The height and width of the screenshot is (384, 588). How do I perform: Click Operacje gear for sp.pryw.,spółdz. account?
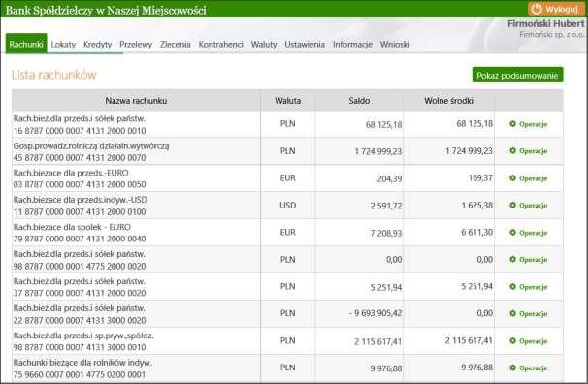point(512,341)
